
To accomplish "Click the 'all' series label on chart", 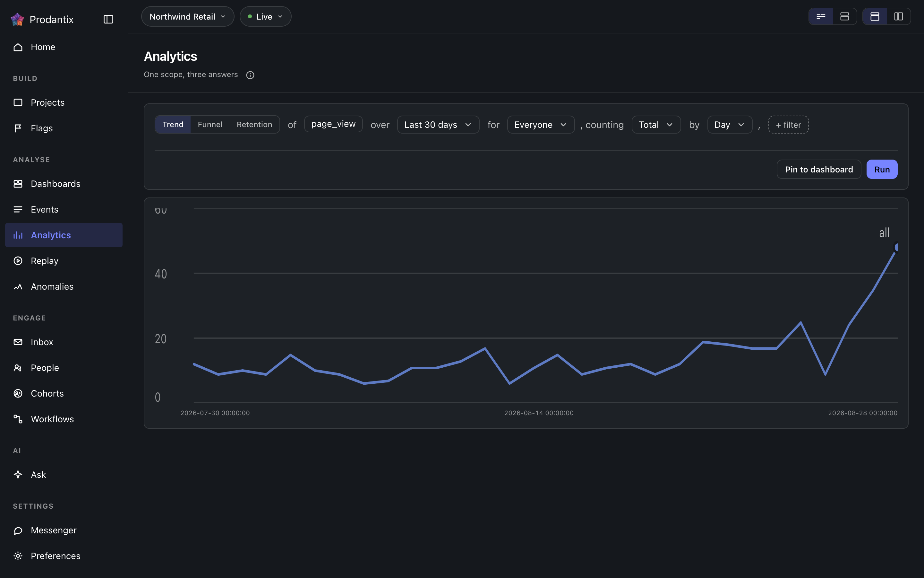I will (x=884, y=232).
